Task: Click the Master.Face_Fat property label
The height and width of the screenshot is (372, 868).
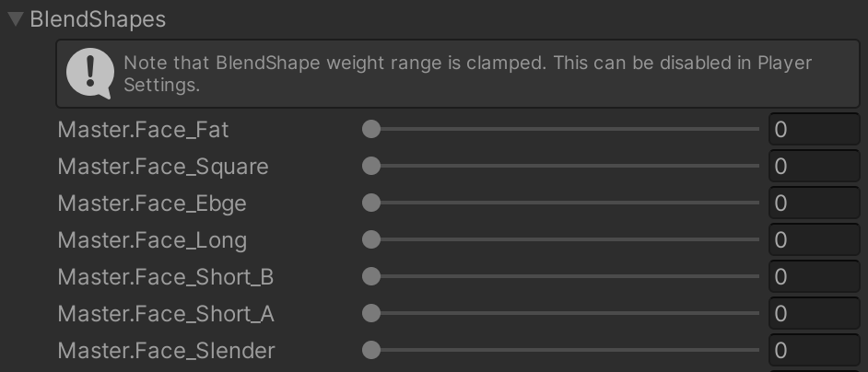Action: [x=143, y=130]
